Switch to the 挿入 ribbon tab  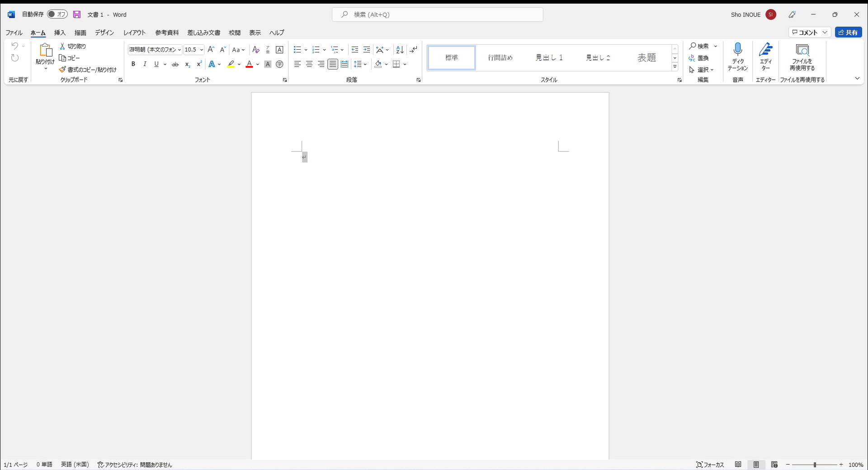pyautogui.click(x=59, y=32)
